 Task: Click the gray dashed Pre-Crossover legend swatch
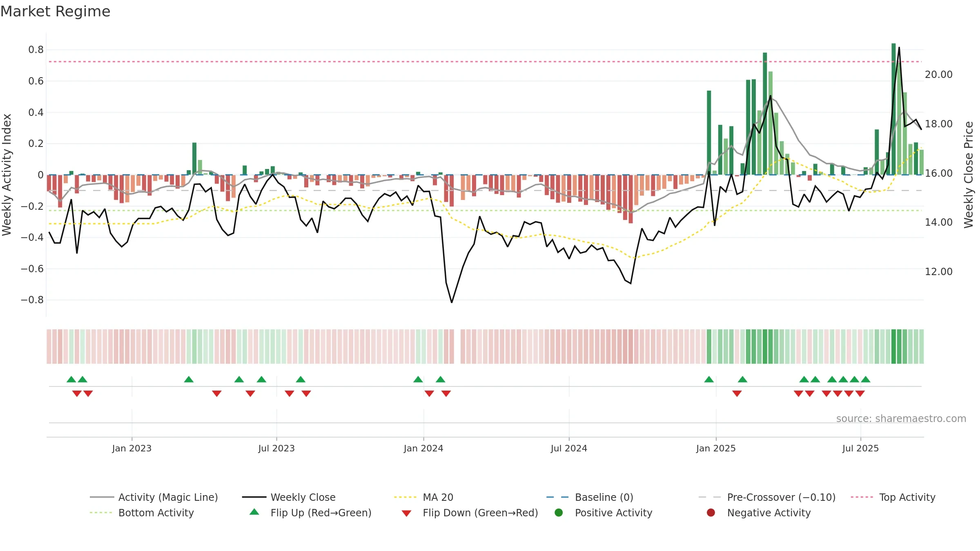coord(710,497)
